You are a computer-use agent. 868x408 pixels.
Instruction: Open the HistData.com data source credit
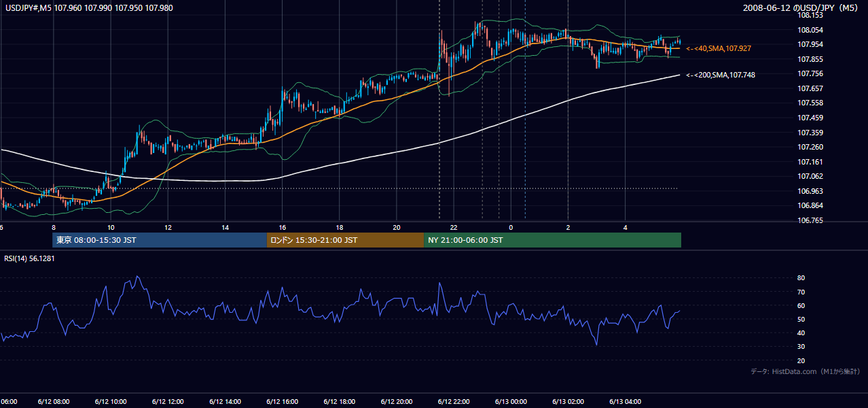(806, 371)
